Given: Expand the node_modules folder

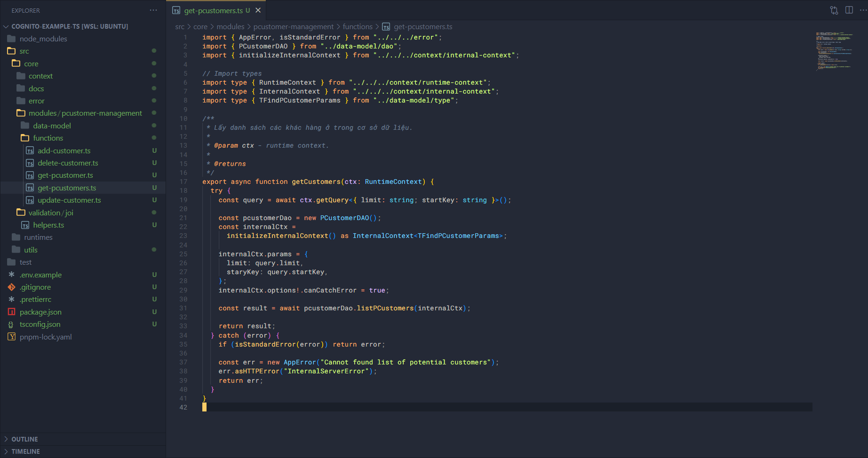Looking at the screenshot, I should point(43,39).
